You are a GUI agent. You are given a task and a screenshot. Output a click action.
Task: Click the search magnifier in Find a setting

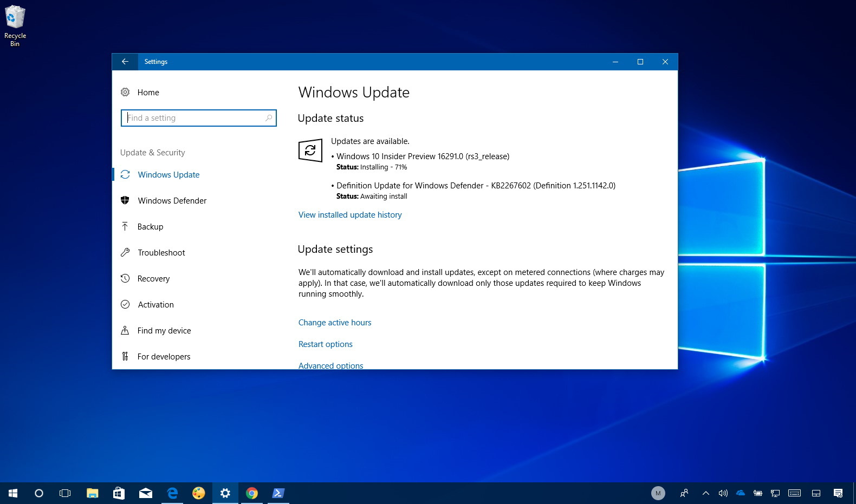(x=269, y=118)
